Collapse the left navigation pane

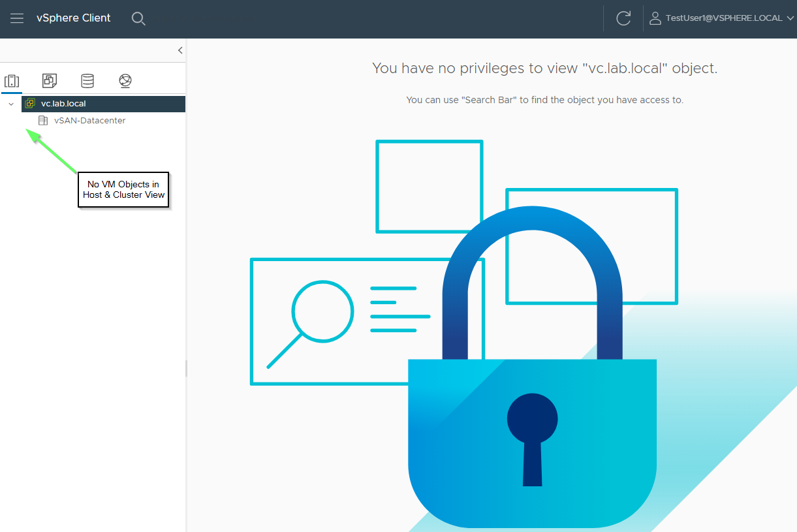point(180,50)
